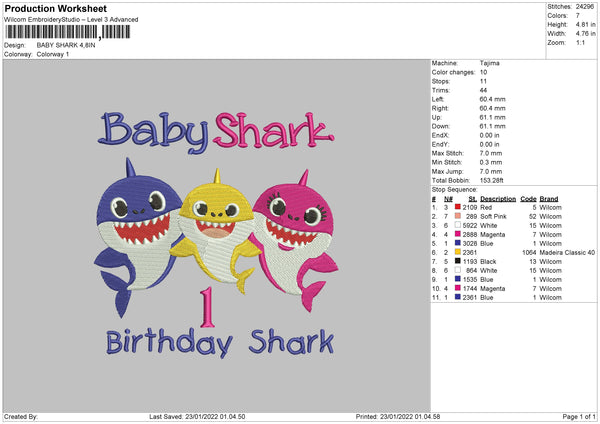This screenshot has height=424, width=600.
Task: Click the pink number "1" in the design
Action: pyautogui.click(x=207, y=308)
